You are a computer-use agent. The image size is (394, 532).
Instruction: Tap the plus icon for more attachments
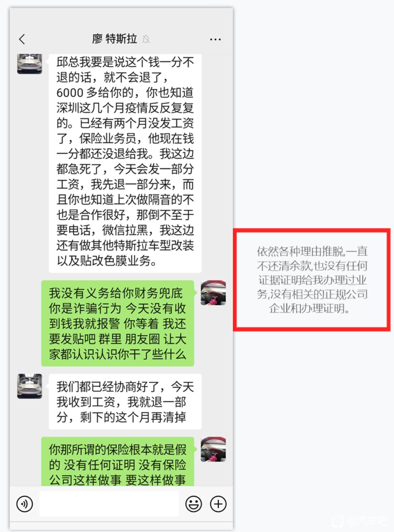point(218,504)
